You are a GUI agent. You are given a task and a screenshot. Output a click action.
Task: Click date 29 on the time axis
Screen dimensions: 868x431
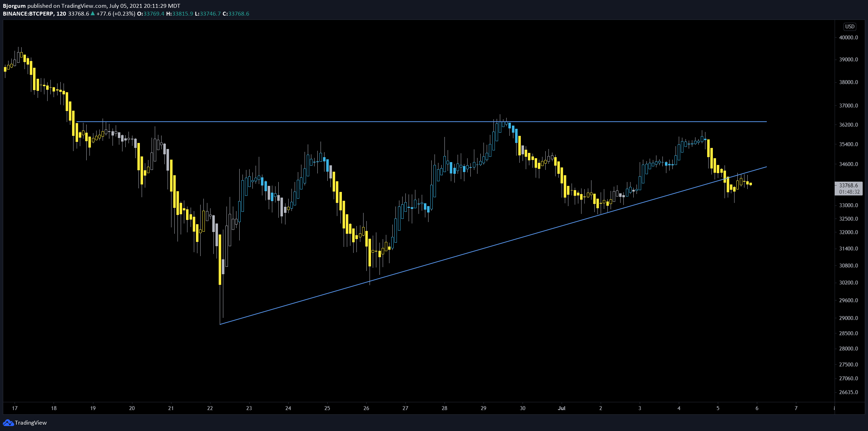(x=484, y=408)
